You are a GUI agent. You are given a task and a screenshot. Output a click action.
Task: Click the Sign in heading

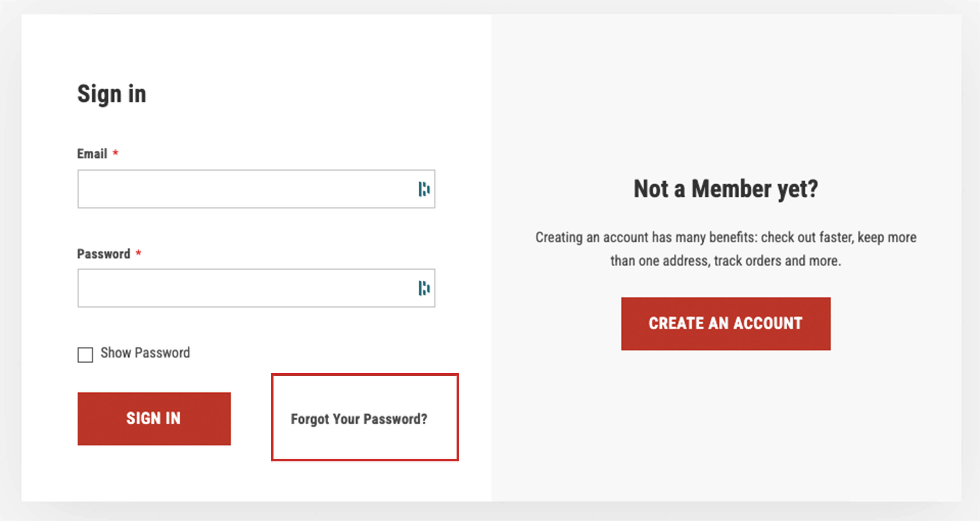(x=112, y=94)
